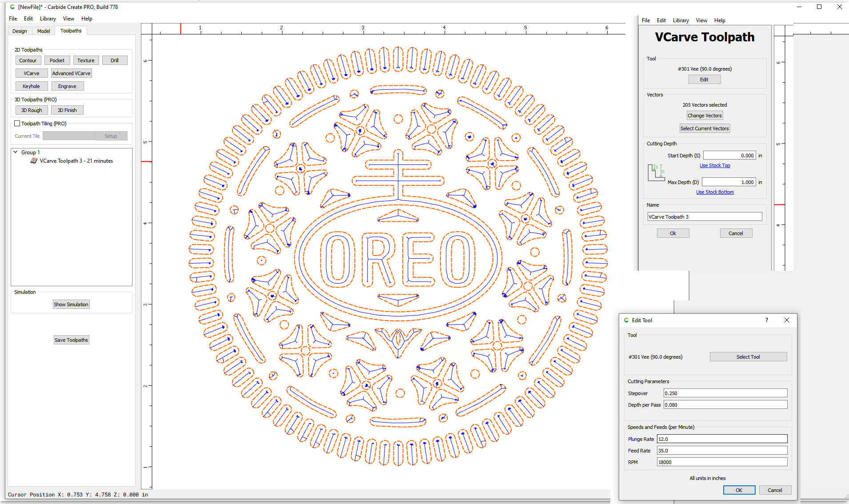Open the Edit menu in main window

tap(28, 19)
